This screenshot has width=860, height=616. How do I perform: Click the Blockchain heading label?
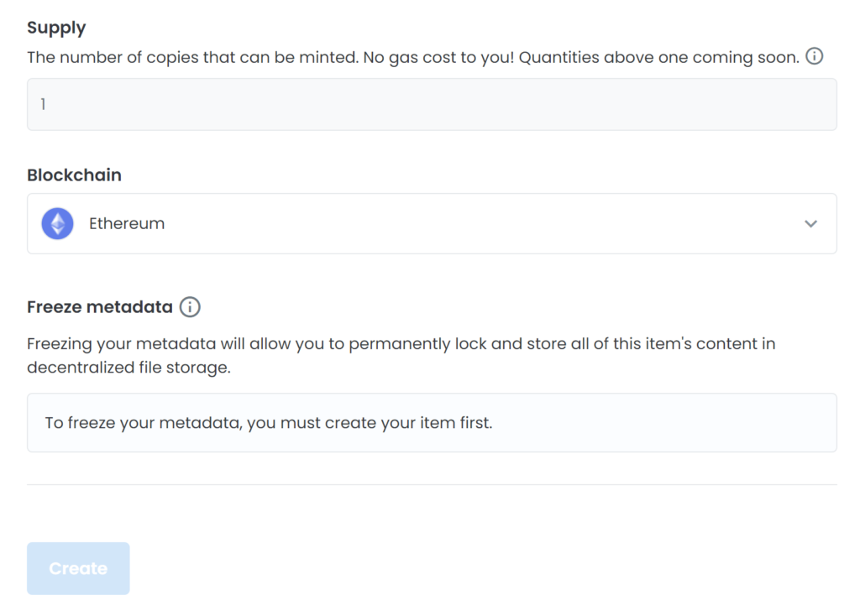[x=75, y=175]
